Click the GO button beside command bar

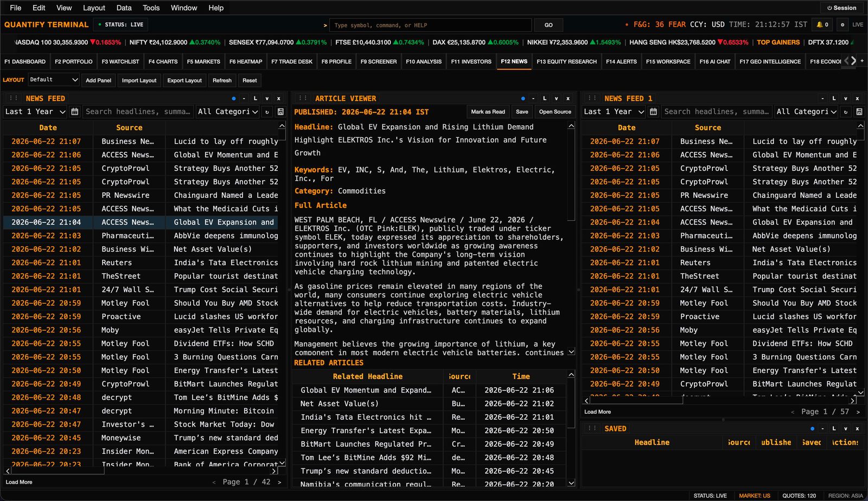click(x=548, y=25)
